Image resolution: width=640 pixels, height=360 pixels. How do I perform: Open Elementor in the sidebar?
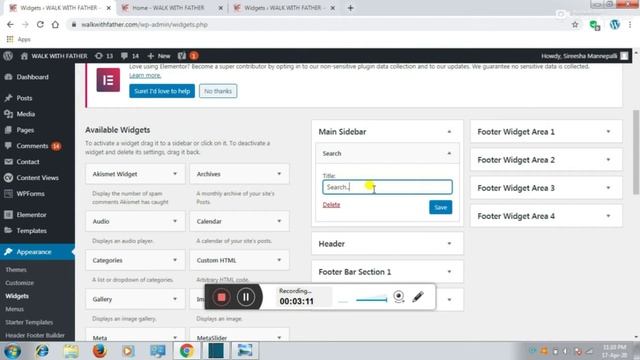coord(31,215)
